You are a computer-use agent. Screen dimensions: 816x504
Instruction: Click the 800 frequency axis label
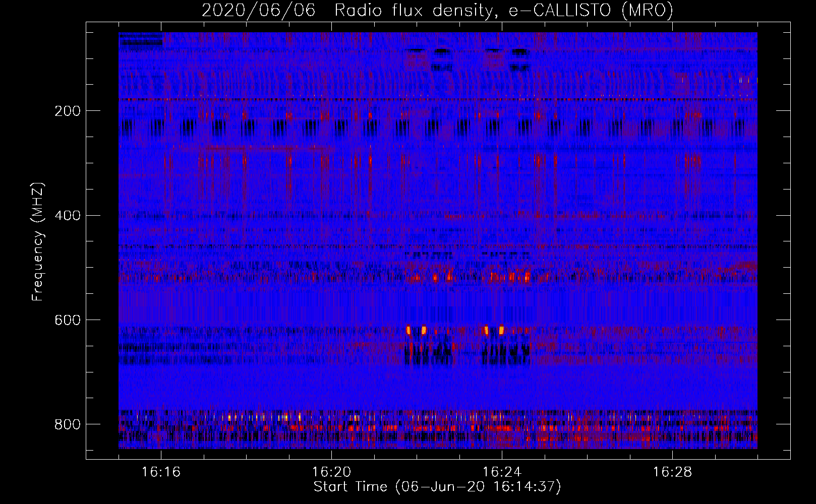[67, 424]
